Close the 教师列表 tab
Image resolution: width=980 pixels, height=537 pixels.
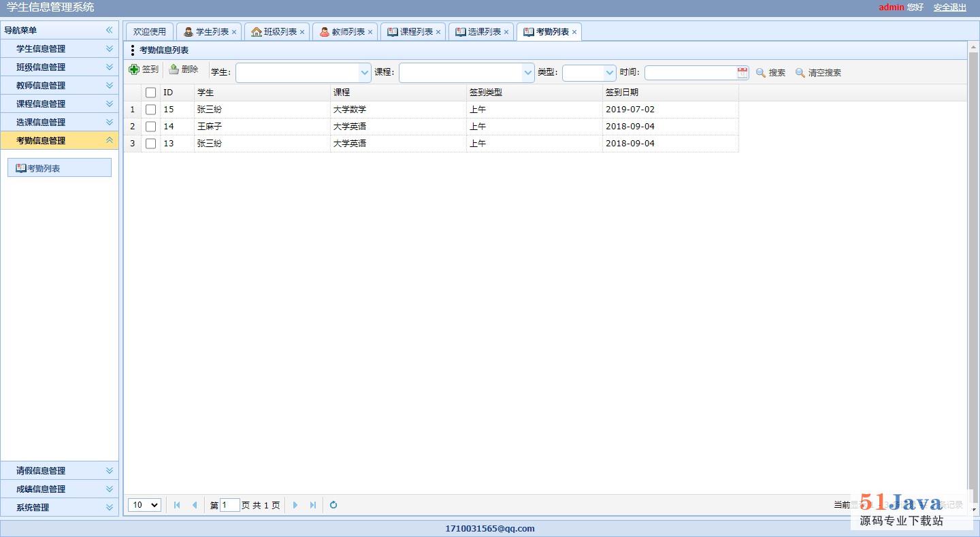click(370, 32)
